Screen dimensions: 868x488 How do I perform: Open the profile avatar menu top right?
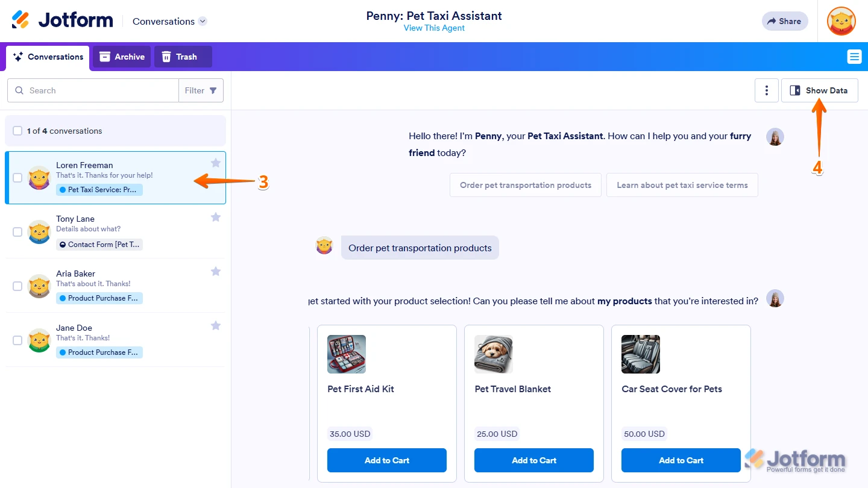click(841, 20)
